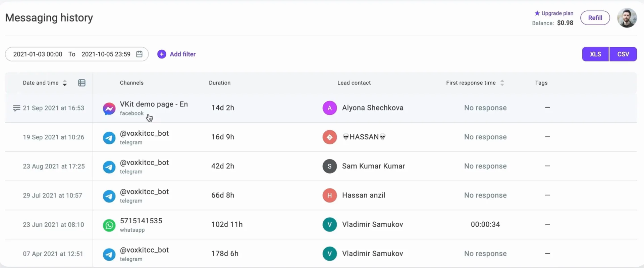Click Alyona Shechkova's avatar
Screen dimensions: 644x268
(x=330, y=108)
